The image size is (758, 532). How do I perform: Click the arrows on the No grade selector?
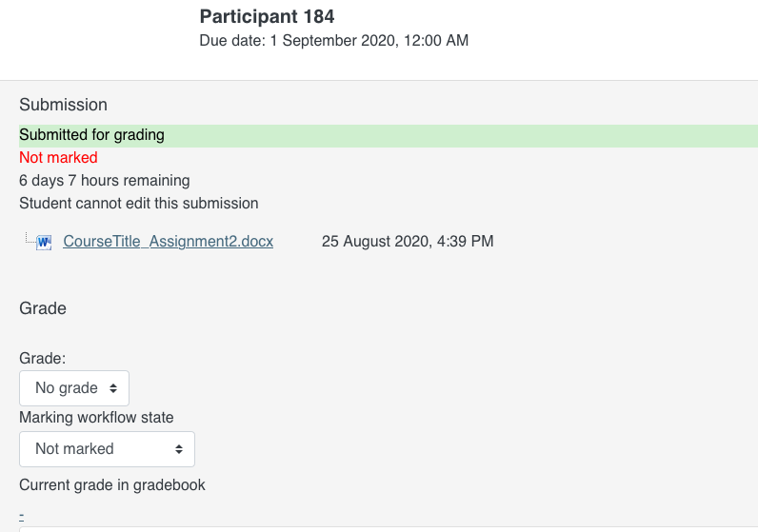[113, 388]
